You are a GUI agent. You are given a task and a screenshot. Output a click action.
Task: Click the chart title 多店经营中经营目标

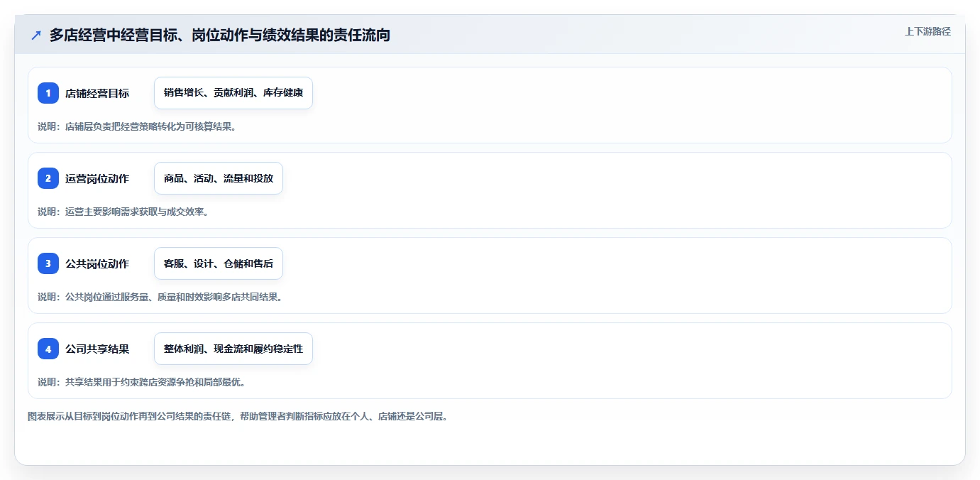tap(220, 35)
